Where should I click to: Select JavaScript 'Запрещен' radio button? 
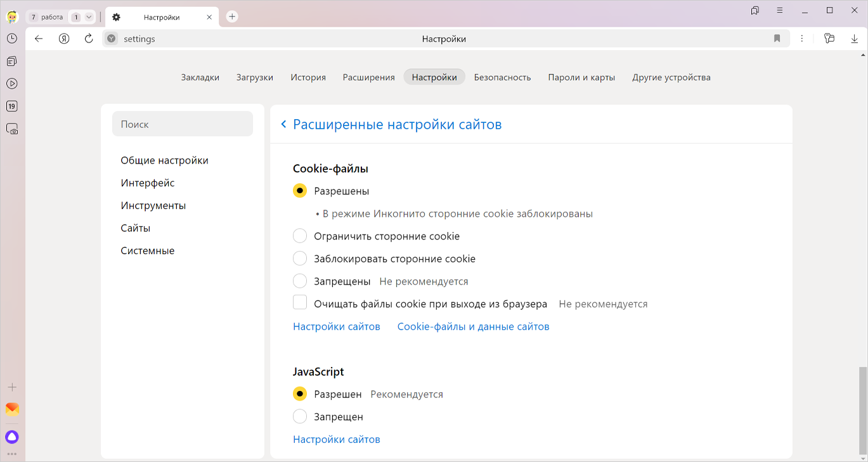pos(300,417)
